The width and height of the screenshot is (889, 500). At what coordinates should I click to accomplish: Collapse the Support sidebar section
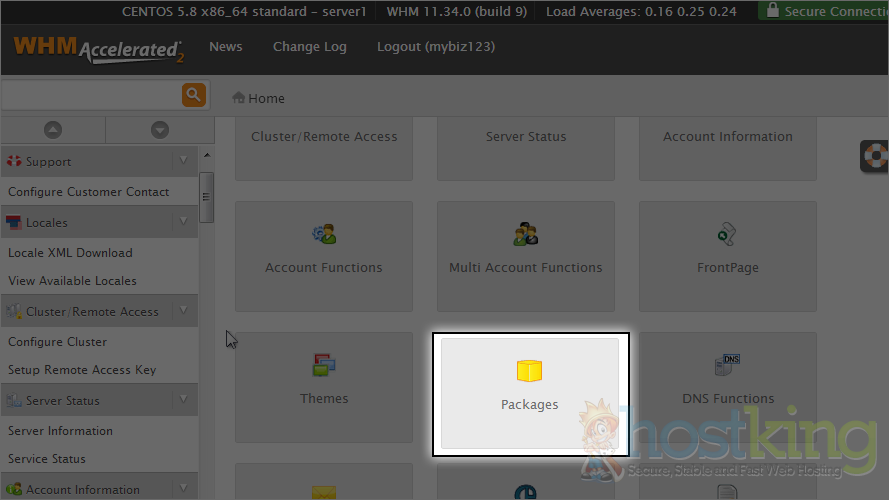click(x=183, y=161)
